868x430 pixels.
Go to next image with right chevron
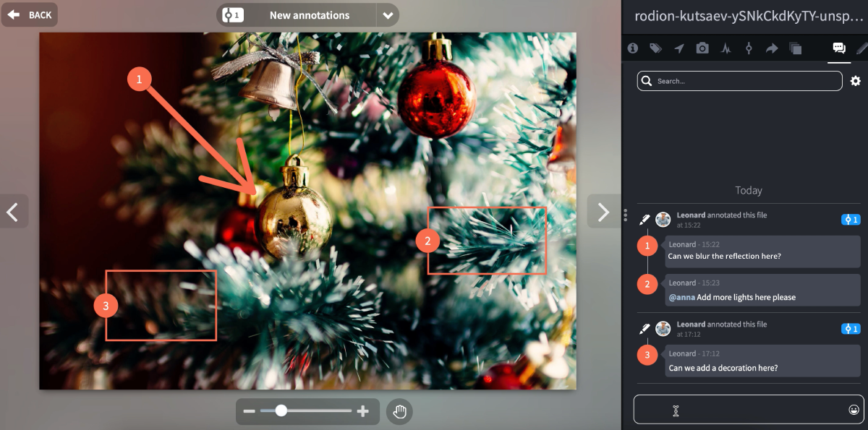point(603,211)
